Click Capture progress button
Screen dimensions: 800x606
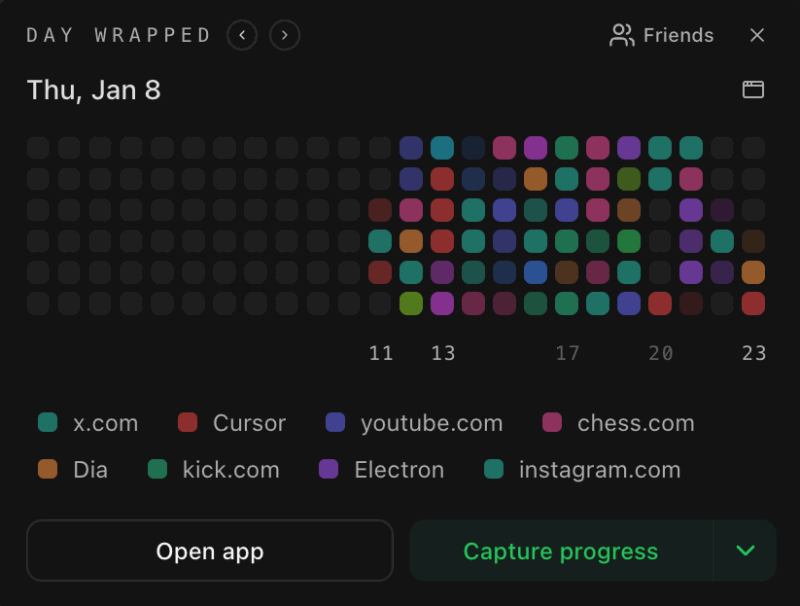561,551
